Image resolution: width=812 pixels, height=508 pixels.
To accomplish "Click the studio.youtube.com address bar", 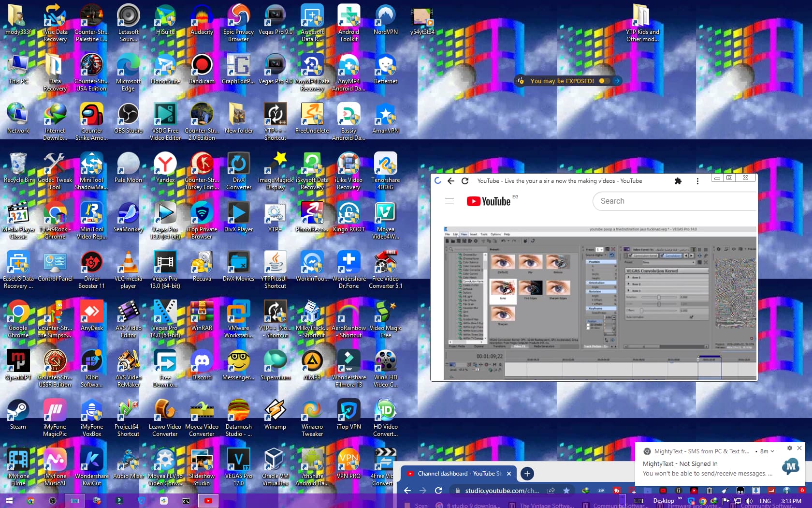I will point(501,491).
